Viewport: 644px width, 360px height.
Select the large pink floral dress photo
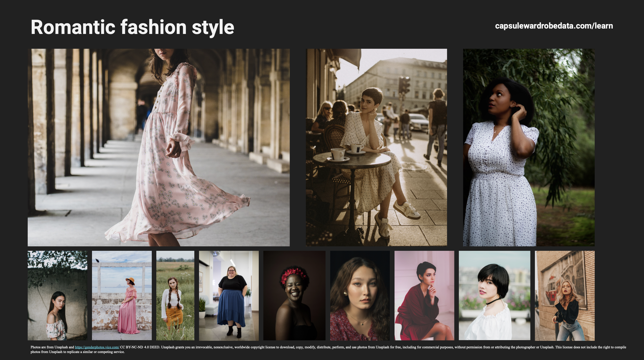click(x=158, y=147)
